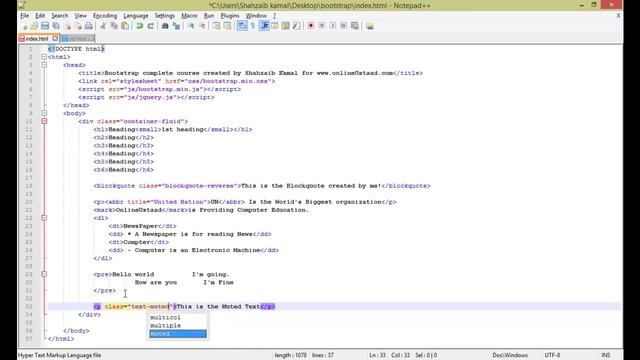Redo edit with toolbar arrow

click(x=151, y=26)
